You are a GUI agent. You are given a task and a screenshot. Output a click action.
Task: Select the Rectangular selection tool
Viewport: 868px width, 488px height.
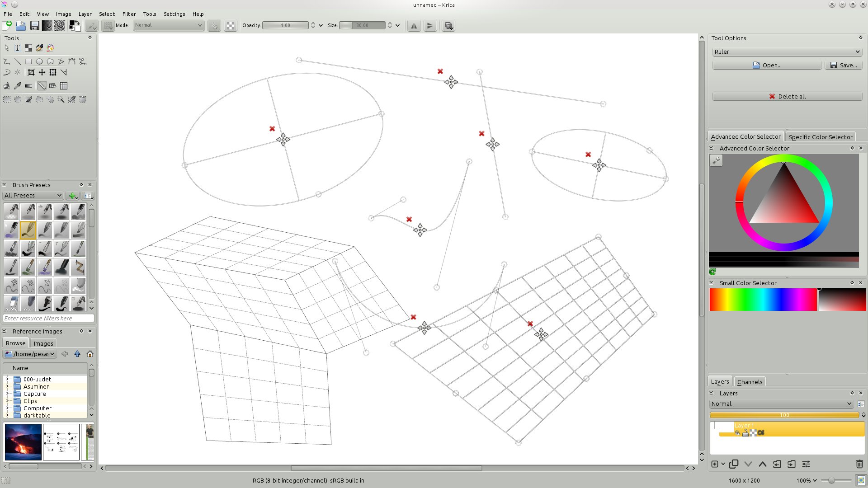click(7, 99)
